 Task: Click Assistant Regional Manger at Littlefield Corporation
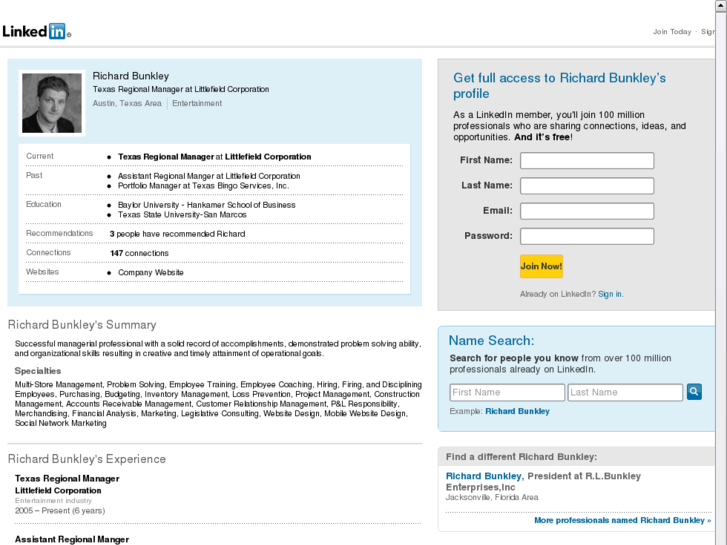209,176
